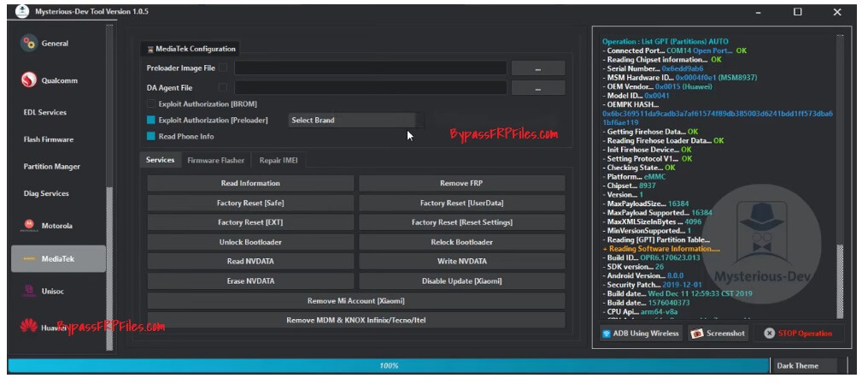This screenshot has height=384, width=868.
Task: Click the Read NVDATA button
Action: 250,262
